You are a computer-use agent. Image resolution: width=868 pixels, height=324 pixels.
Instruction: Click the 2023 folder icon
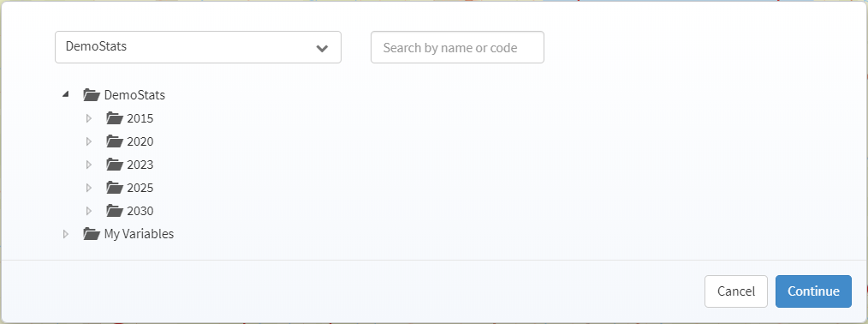tap(115, 165)
